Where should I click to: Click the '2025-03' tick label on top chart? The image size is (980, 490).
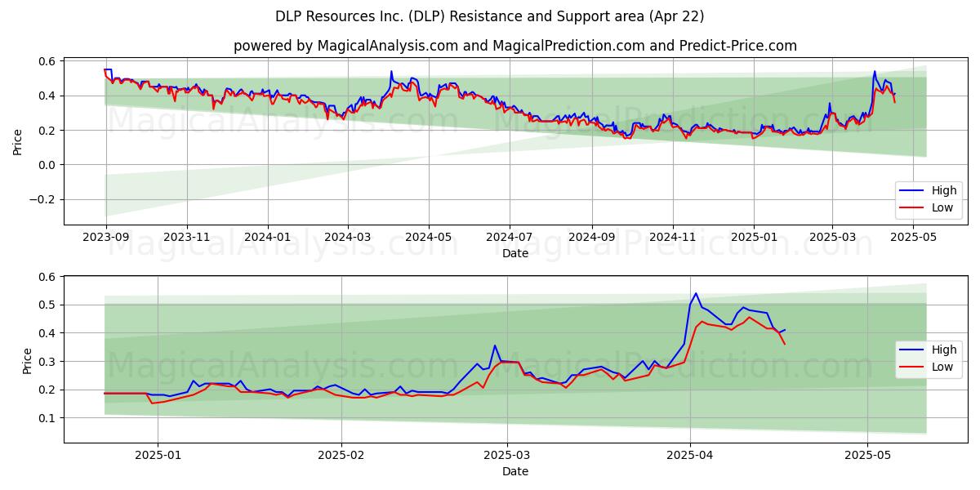(831, 238)
